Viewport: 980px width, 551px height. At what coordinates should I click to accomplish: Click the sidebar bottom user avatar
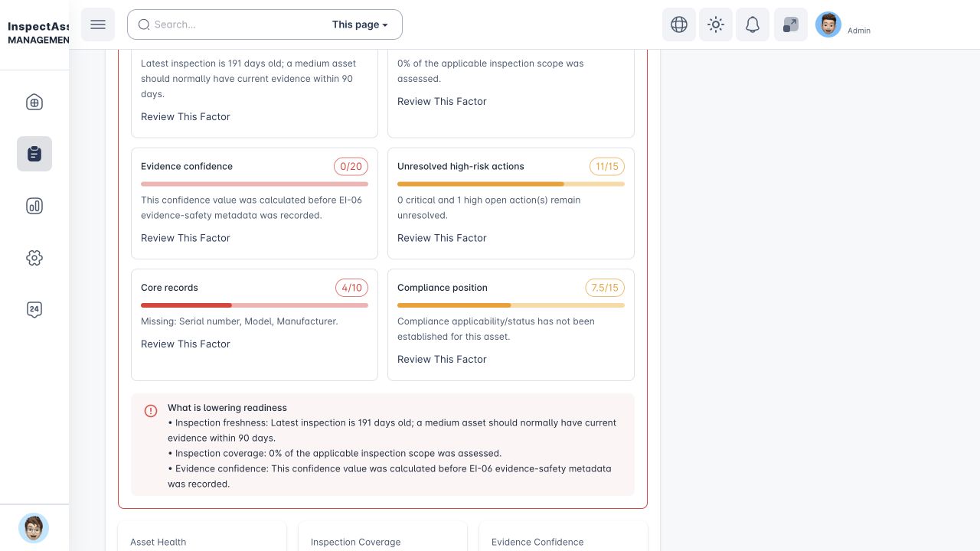(34, 528)
